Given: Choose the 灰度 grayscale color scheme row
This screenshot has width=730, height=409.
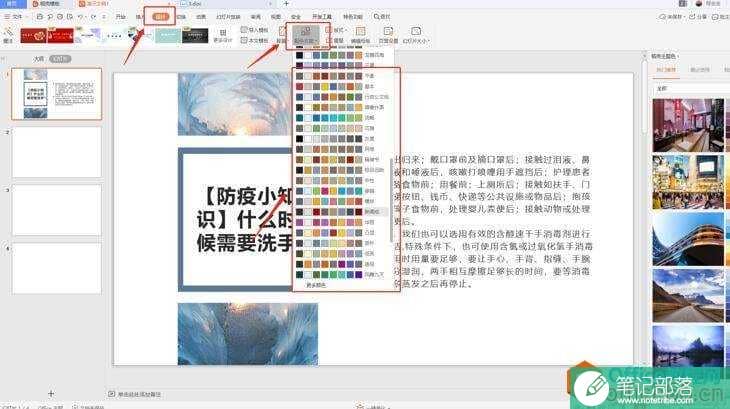Looking at the screenshot, I should tap(343, 139).
